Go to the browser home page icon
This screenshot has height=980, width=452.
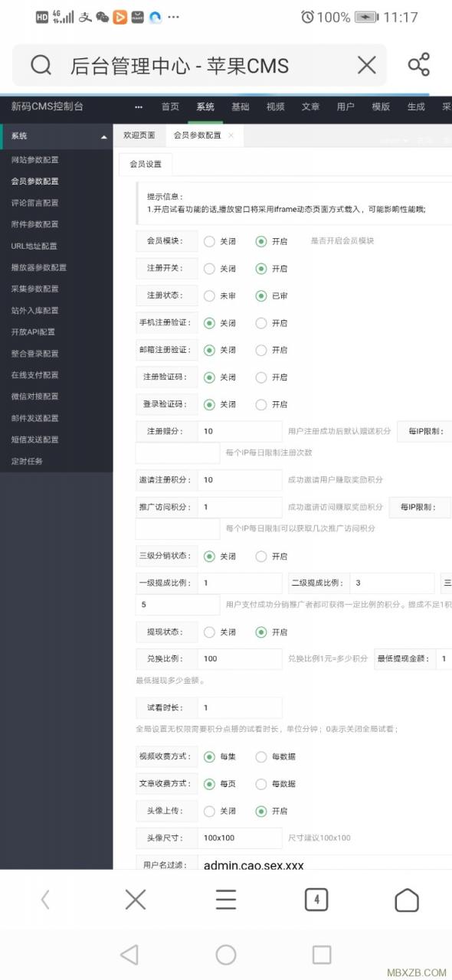tap(407, 900)
